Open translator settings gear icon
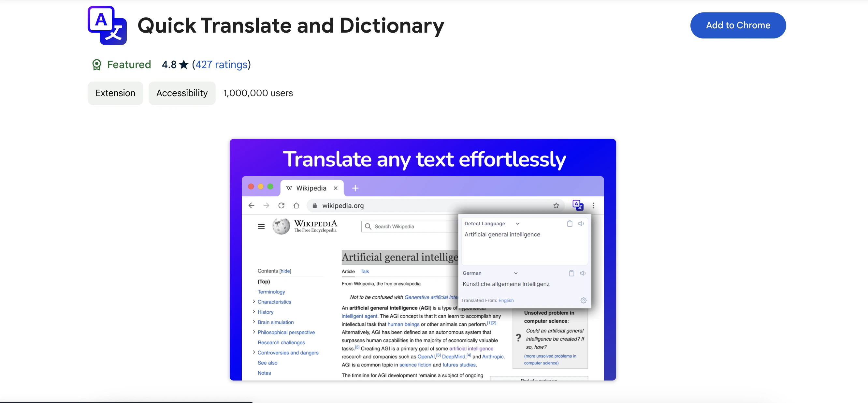The image size is (868, 403). pyautogui.click(x=583, y=300)
